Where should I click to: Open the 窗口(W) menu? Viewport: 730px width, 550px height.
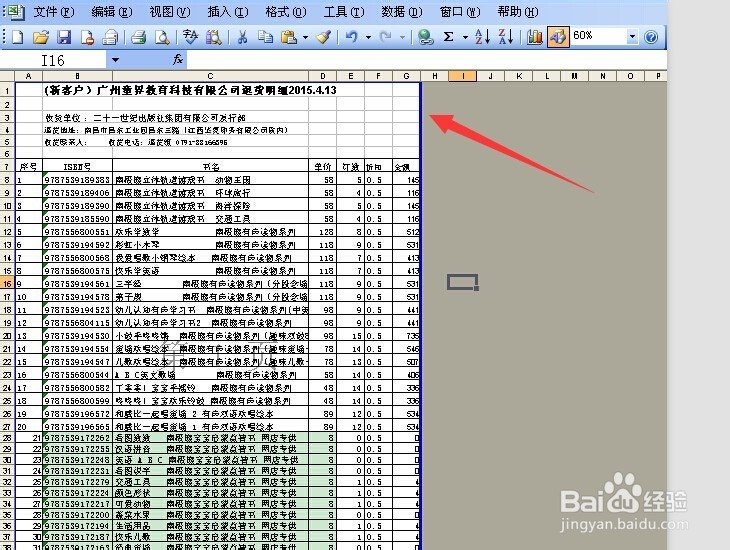(x=460, y=12)
